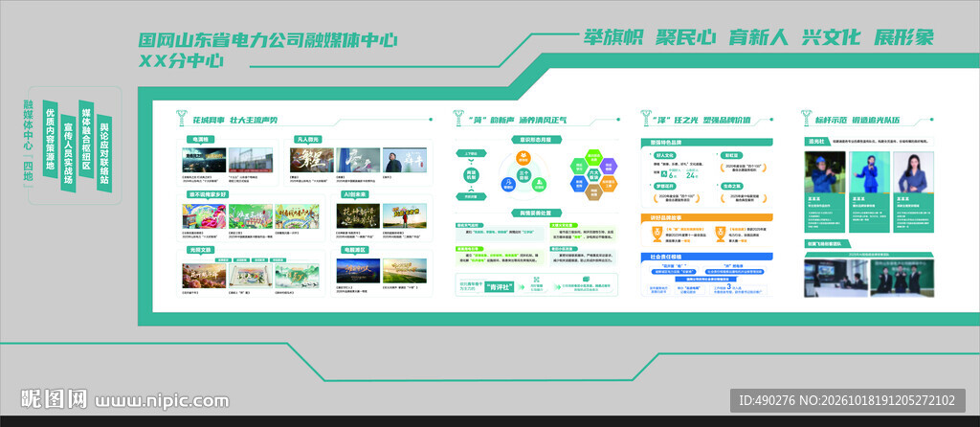Click the AI创未来 category tag

(x=355, y=194)
